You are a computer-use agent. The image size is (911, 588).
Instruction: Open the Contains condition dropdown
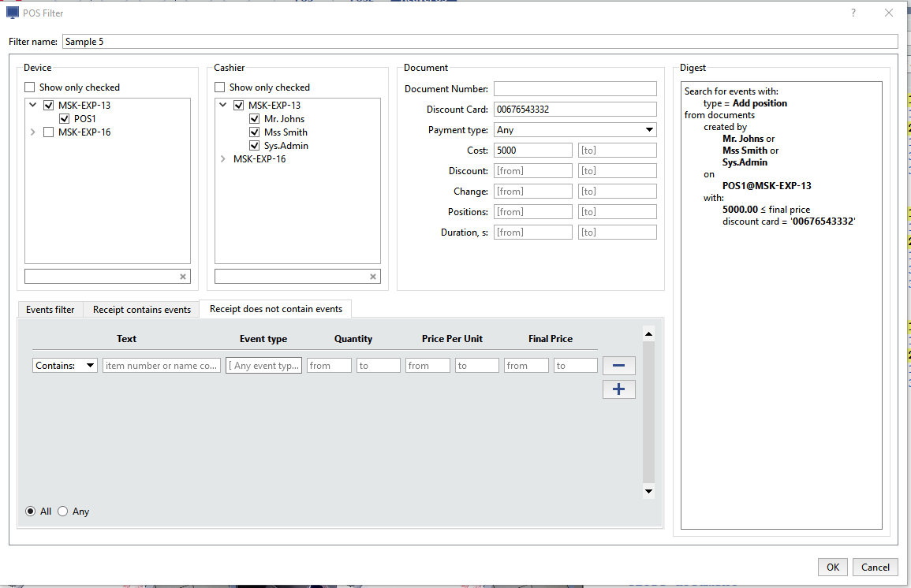pyautogui.click(x=65, y=366)
